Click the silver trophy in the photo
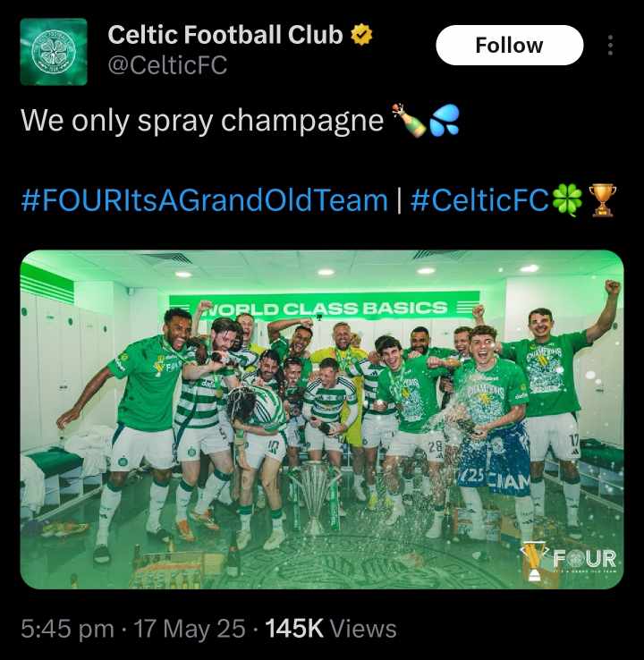This screenshot has height=660, width=644. point(315,495)
